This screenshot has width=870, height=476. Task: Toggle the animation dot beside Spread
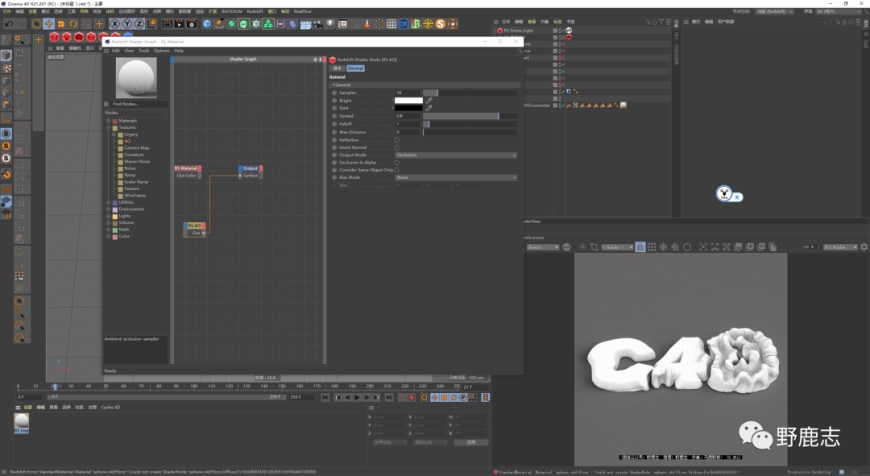(335, 116)
